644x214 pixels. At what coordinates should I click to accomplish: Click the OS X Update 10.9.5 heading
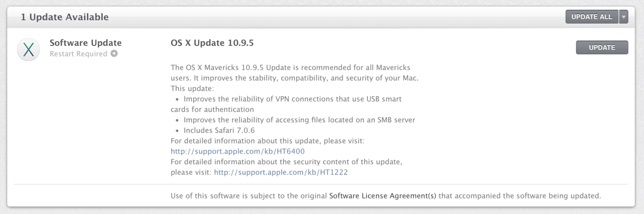(212, 43)
